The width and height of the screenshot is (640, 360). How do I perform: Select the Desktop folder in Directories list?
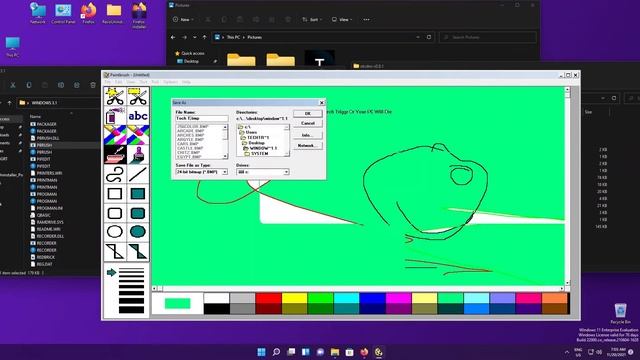click(x=256, y=143)
